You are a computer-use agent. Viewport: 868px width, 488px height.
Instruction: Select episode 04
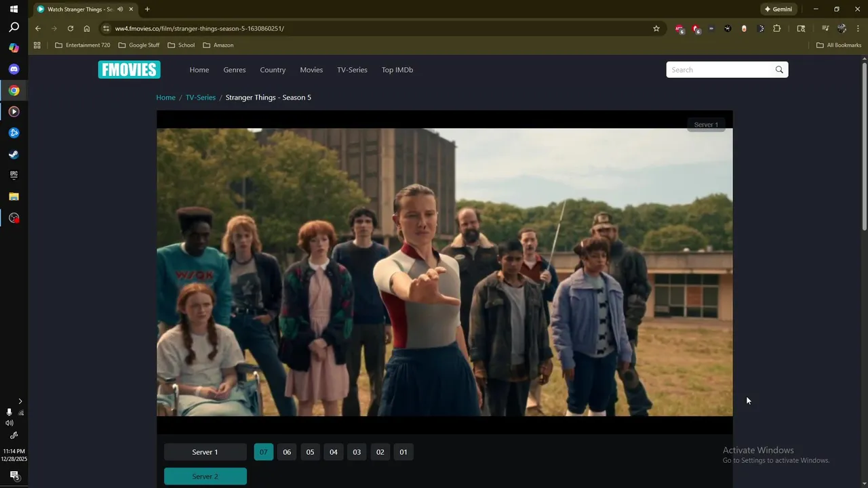click(x=334, y=452)
